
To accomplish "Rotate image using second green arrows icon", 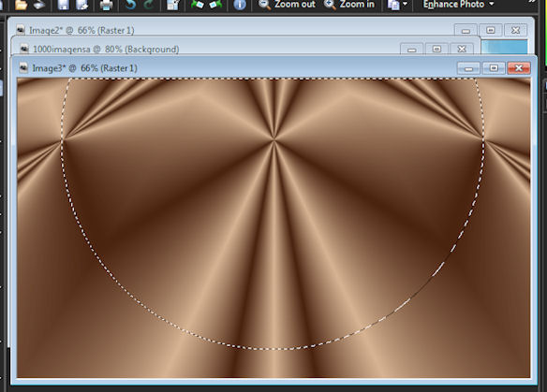I will point(216,5).
